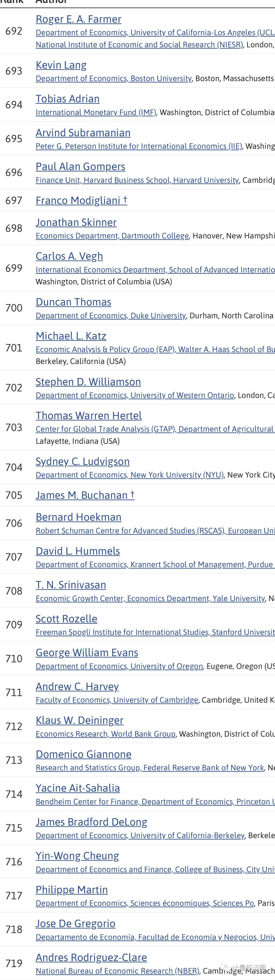Viewport: 275px width, 980px height.
Task: Click Economics Department, Dartmouth College link
Action: click(112, 236)
